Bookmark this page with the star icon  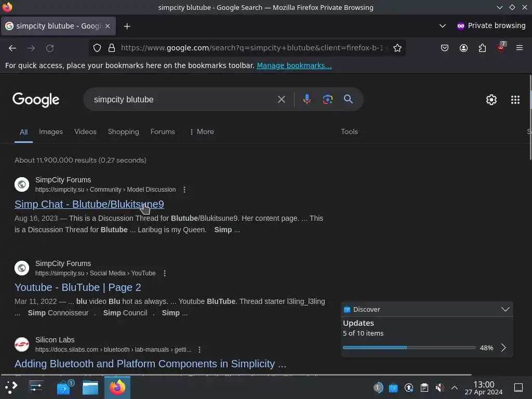pos(397,48)
